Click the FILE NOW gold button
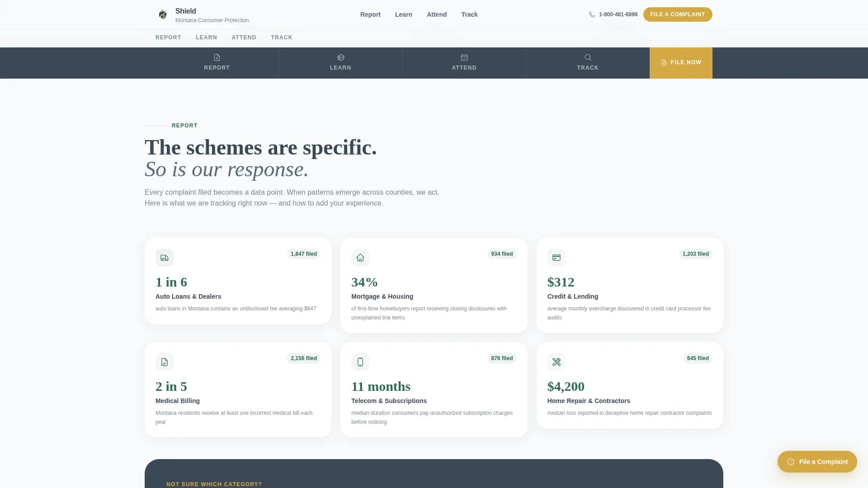This screenshot has width=868, height=488. [681, 63]
